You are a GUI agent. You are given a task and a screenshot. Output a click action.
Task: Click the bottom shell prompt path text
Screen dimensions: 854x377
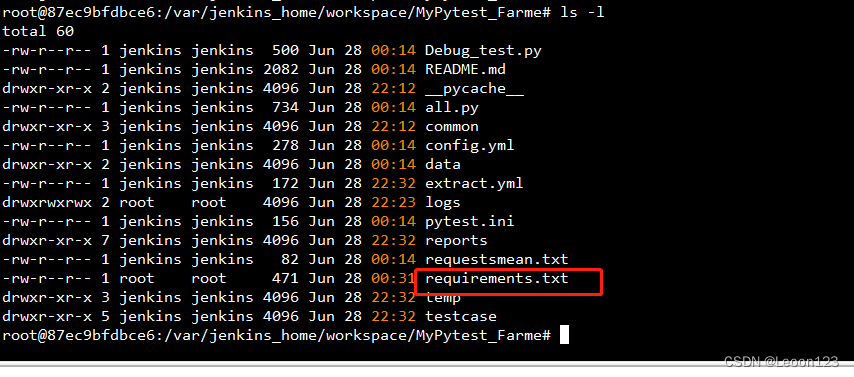point(277,336)
